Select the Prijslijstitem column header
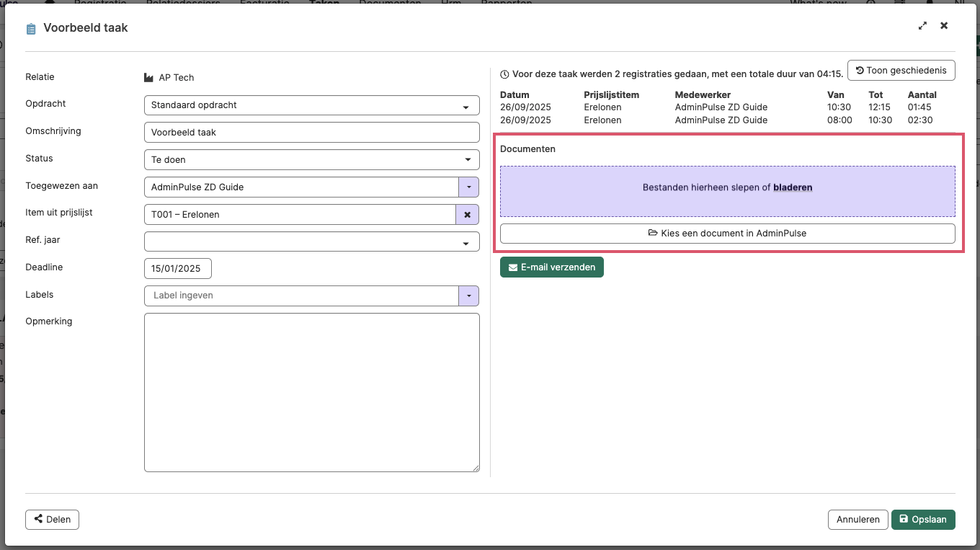Screen dimensions: 980x550 coord(611,95)
